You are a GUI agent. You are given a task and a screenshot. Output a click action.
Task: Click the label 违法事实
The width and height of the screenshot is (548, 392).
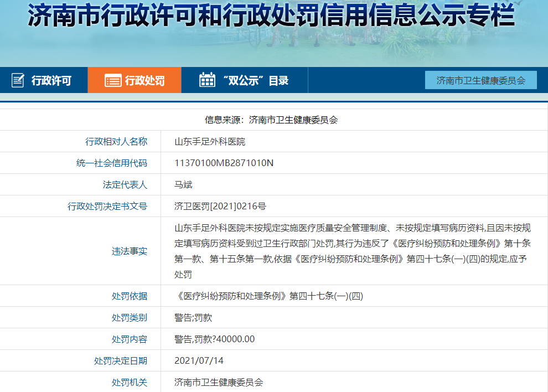(x=130, y=251)
